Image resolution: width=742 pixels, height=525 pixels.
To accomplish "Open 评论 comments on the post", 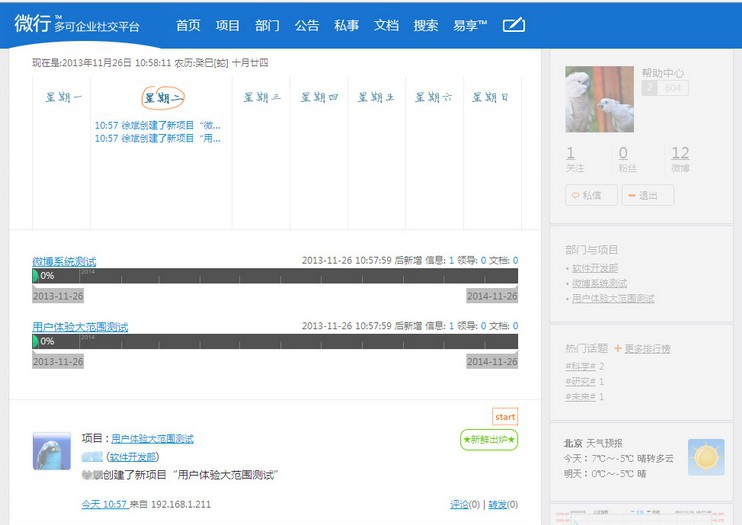I will 459,505.
